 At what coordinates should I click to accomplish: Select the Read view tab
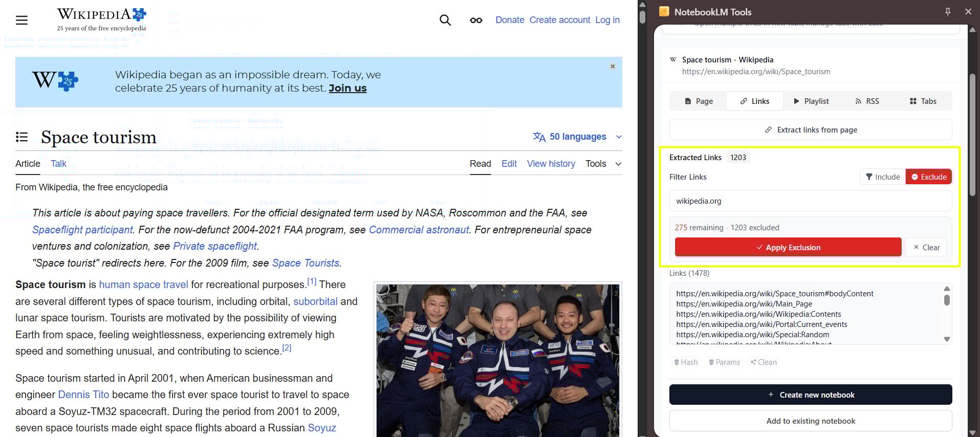point(480,164)
